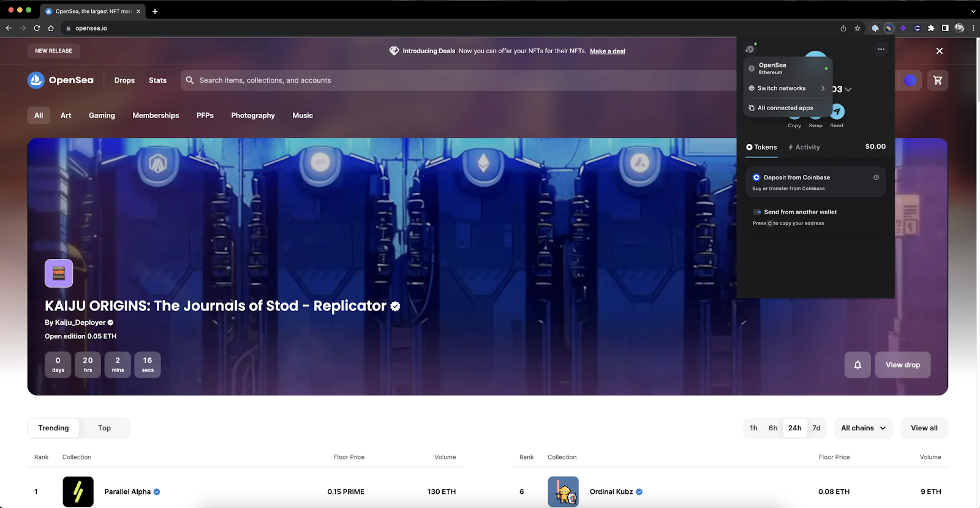Screen dimensions: 980x508
Task: Close the Introducing Deals banner
Action: tap(940, 51)
